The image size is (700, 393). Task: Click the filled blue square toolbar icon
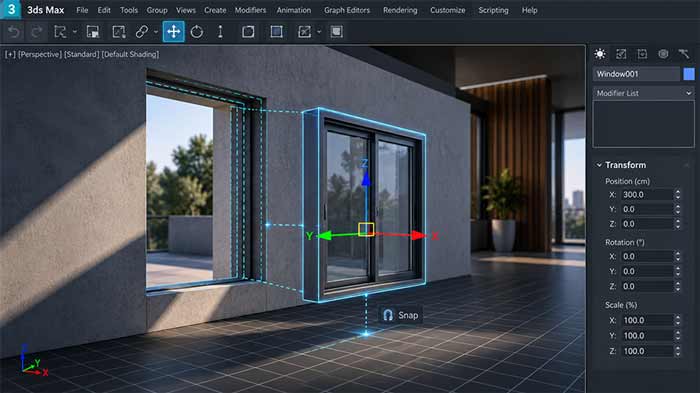[276, 32]
